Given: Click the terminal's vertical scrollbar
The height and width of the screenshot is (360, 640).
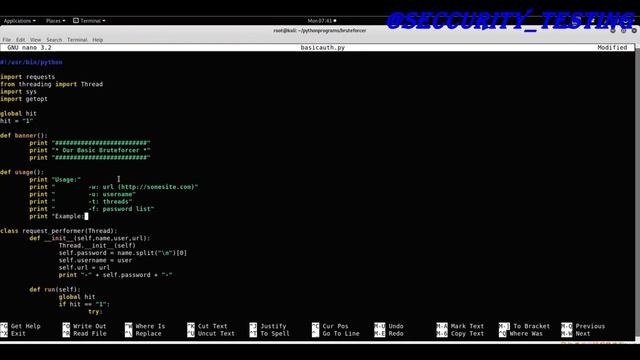Looking at the screenshot, I should point(638,192).
